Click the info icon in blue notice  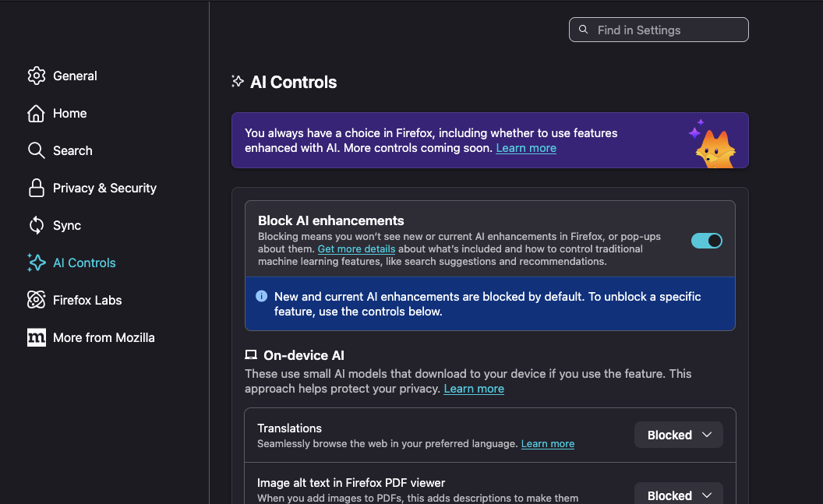pyautogui.click(x=261, y=297)
